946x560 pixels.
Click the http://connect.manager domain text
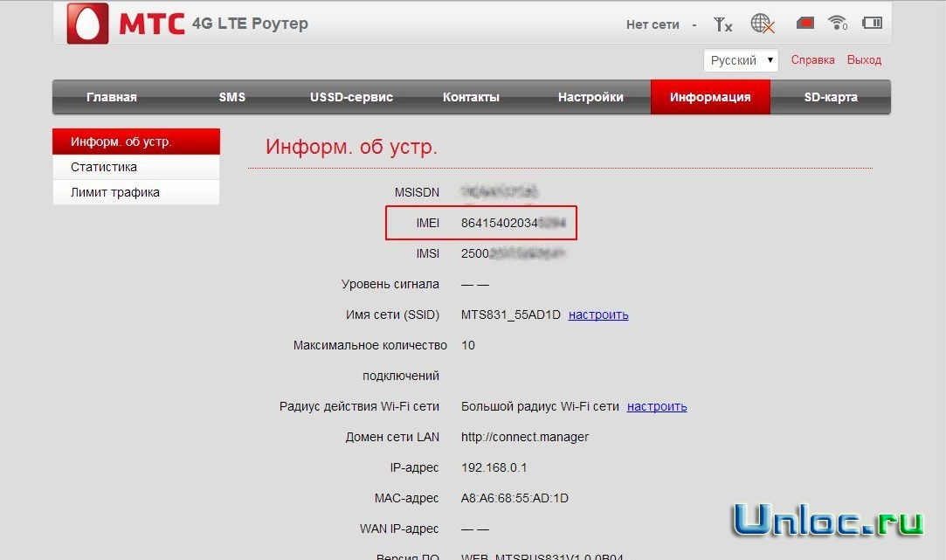click(x=525, y=437)
